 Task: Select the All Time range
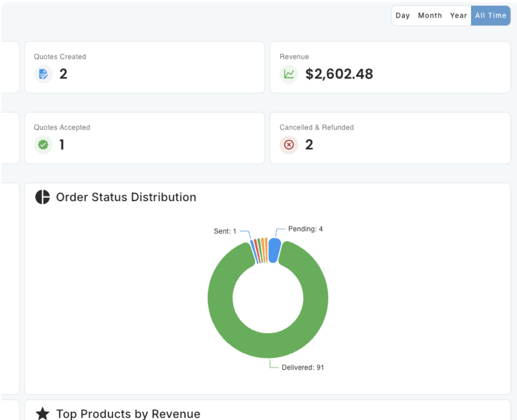click(490, 15)
